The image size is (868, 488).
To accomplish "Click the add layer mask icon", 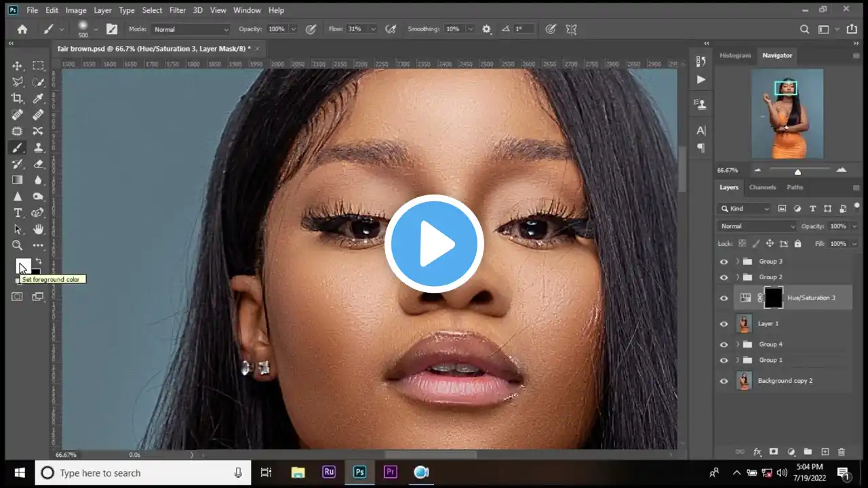I will pos(773,452).
